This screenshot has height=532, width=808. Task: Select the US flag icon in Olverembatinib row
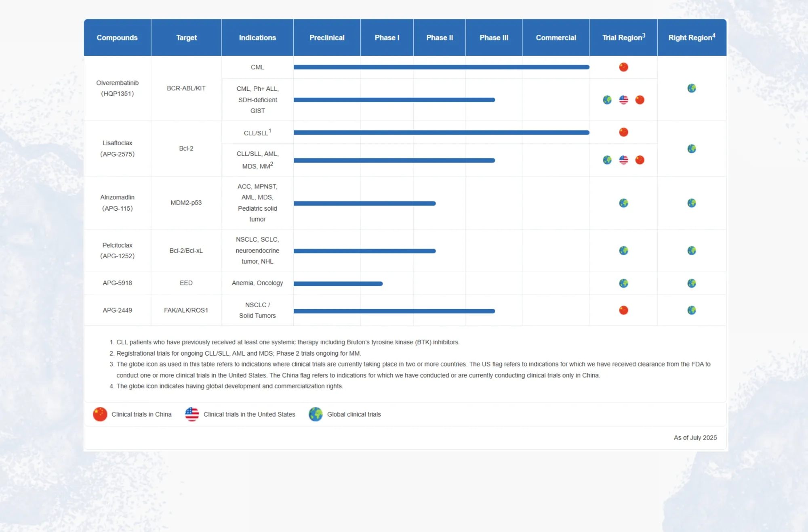623,100
